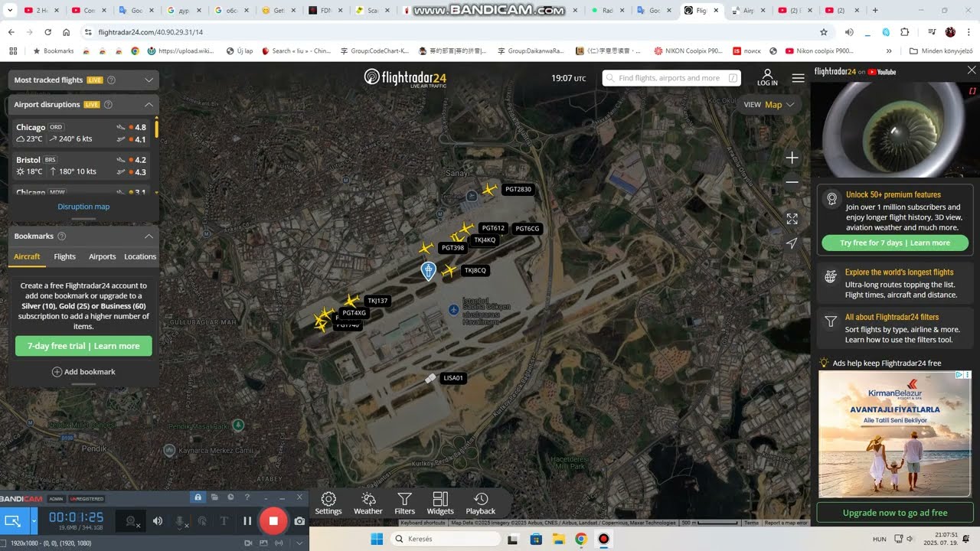Viewport: 980px width, 551px height.
Task: Toggle Bandicam mouse cursor effect
Action: [202, 521]
